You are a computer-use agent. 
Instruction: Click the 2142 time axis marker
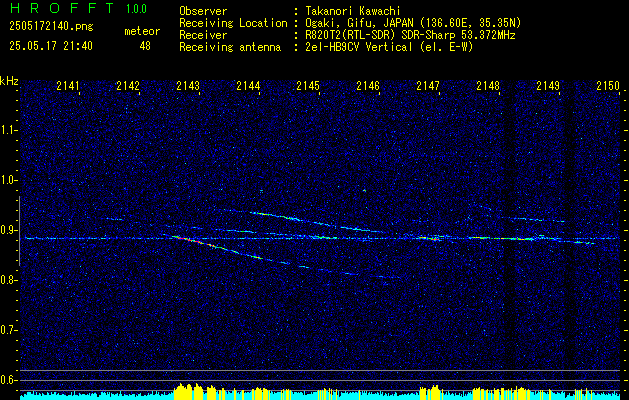(x=128, y=86)
